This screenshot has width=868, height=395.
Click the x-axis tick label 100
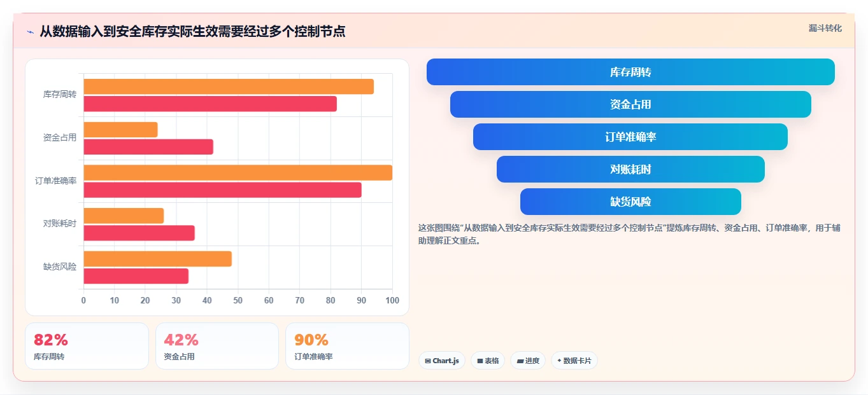coord(392,300)
